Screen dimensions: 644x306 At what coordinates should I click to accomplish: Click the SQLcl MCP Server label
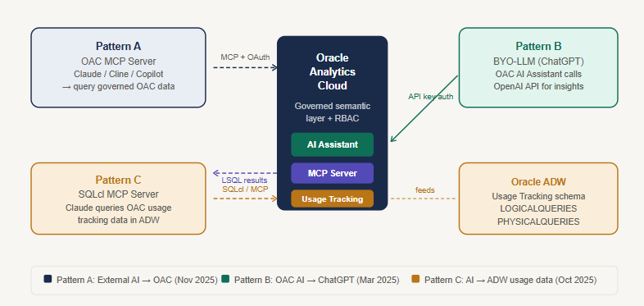118,194
